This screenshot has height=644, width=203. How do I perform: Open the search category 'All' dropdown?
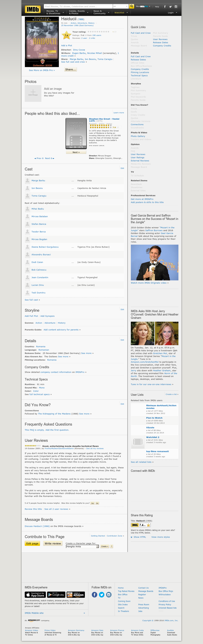coord(121,6)
